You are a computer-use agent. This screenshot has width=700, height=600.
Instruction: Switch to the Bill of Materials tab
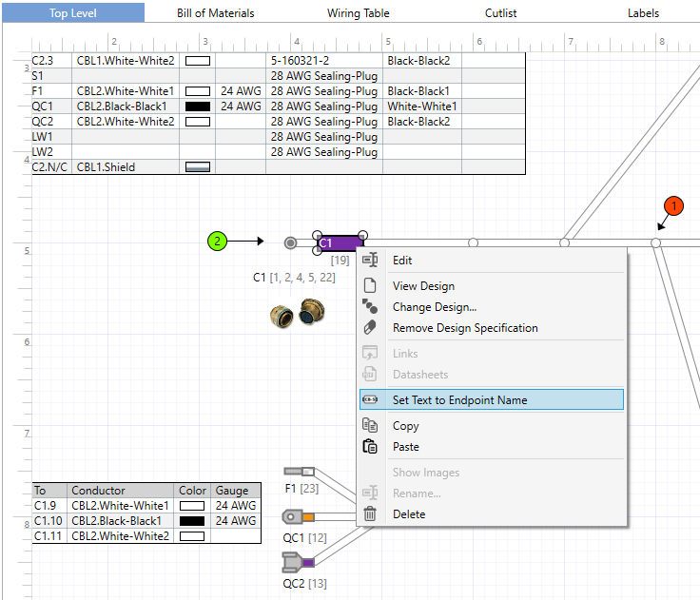pyautogui.click(x=216, y=13)
